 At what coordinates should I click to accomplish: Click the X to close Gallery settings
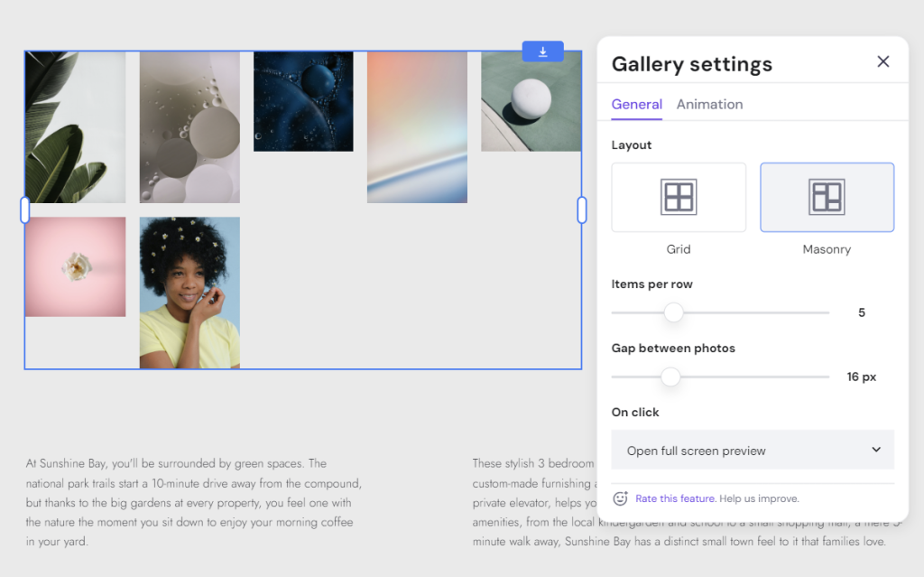tap(882, 61)
